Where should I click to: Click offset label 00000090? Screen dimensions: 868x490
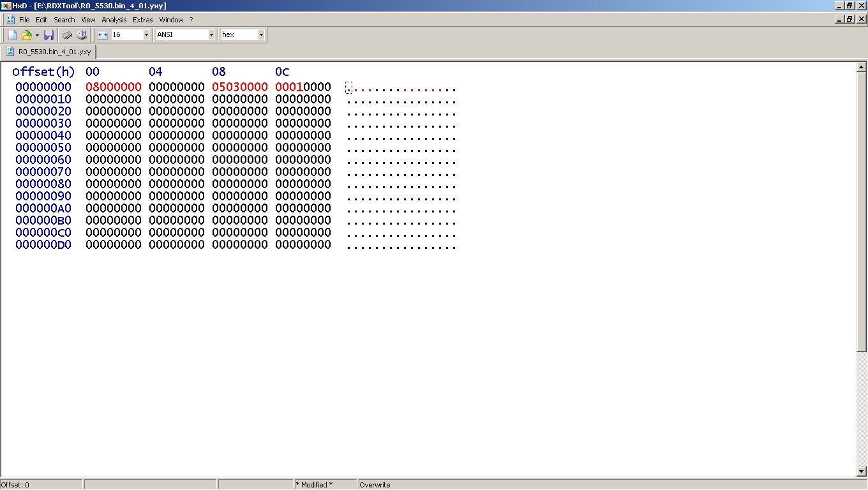[43, 196]
